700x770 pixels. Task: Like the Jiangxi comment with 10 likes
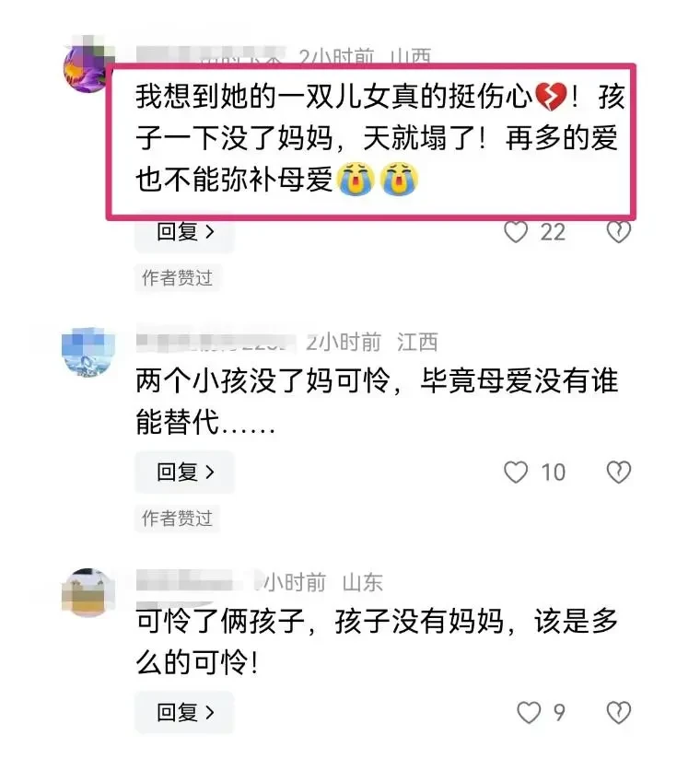(x=516, y=472)
